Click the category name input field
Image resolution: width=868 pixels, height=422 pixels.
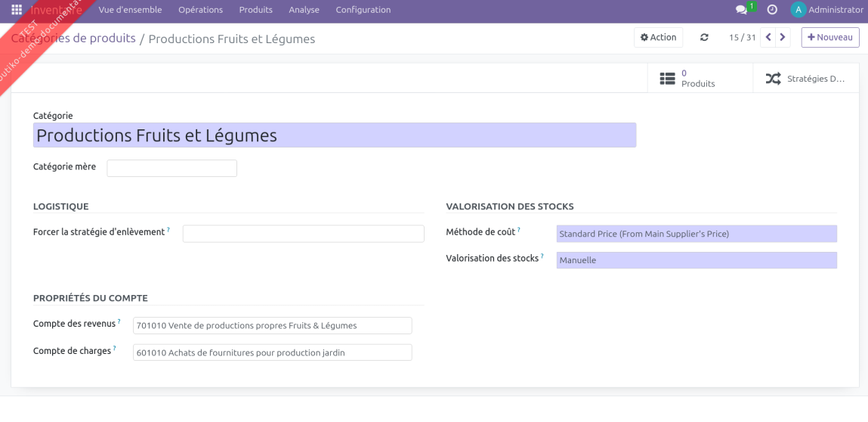click(334, 135)
